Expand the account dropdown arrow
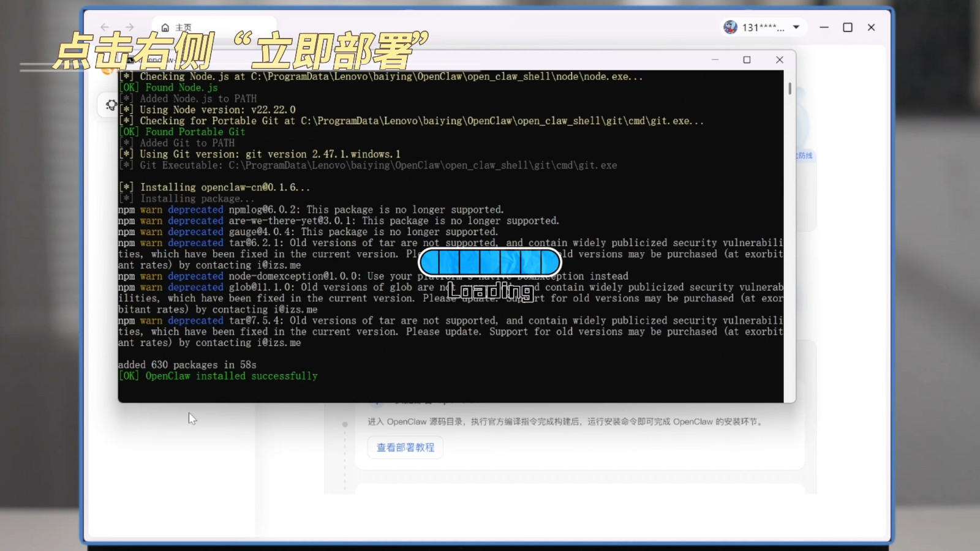This screenshot has width=980, height=551. (x=796, y=27)
